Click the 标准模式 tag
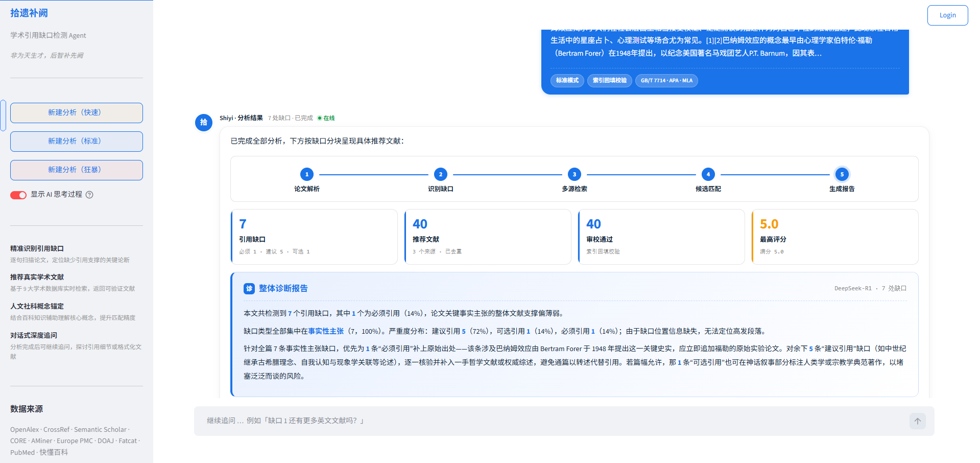The height and width of the screenshot is (463, 980). 567,81
